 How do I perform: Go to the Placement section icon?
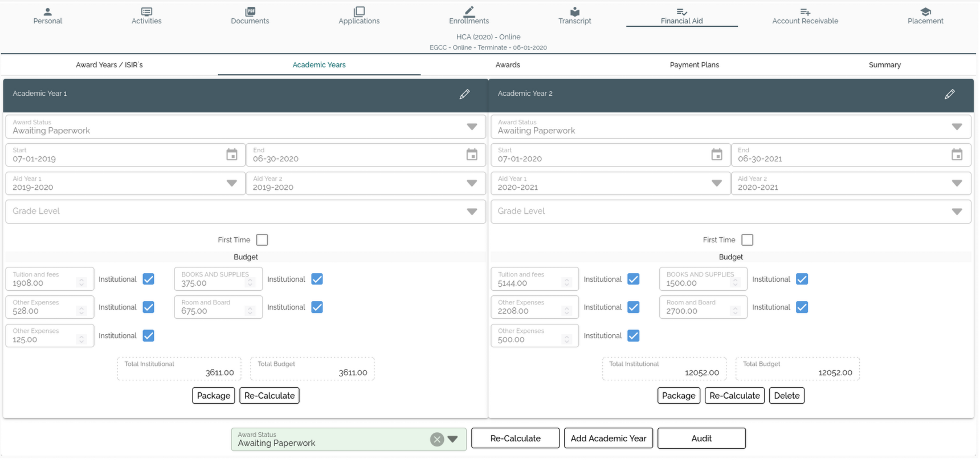click(x=925, y=12)
